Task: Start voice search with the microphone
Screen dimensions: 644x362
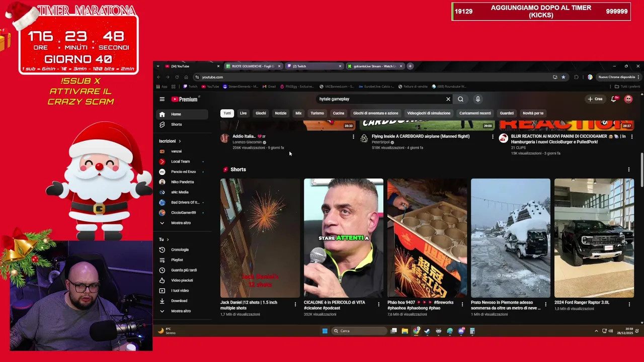Action: 478,99
